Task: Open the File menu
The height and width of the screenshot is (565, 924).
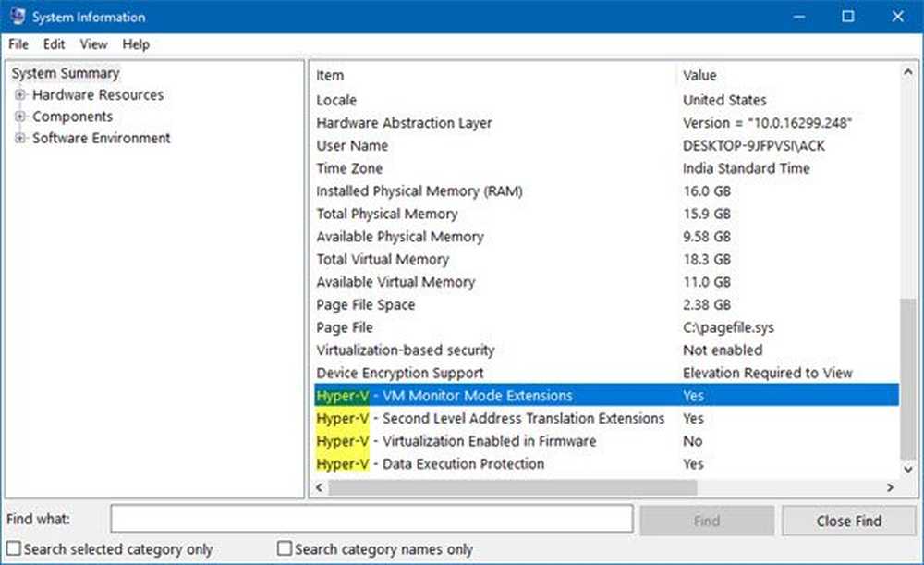Action: click(17, 43)
